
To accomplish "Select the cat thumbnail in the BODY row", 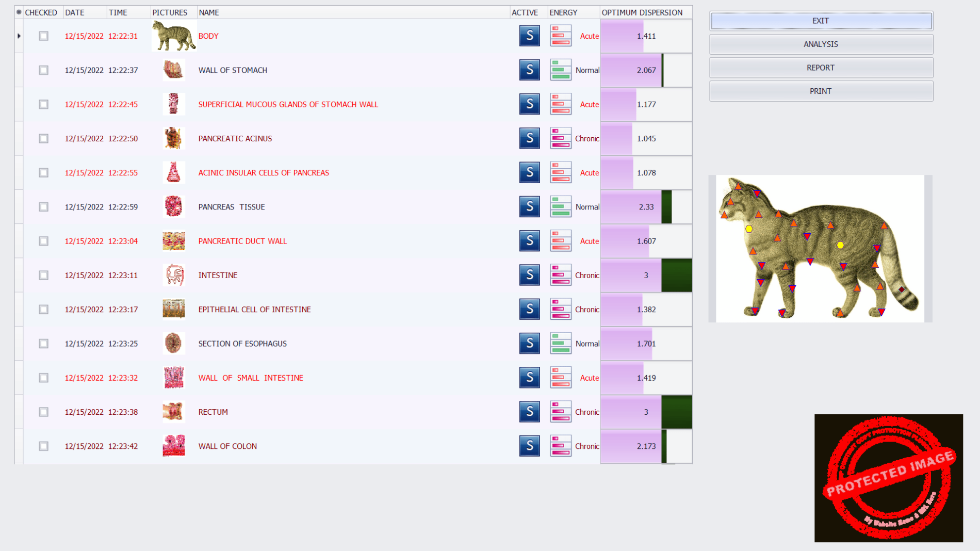I will coord(174,36).
